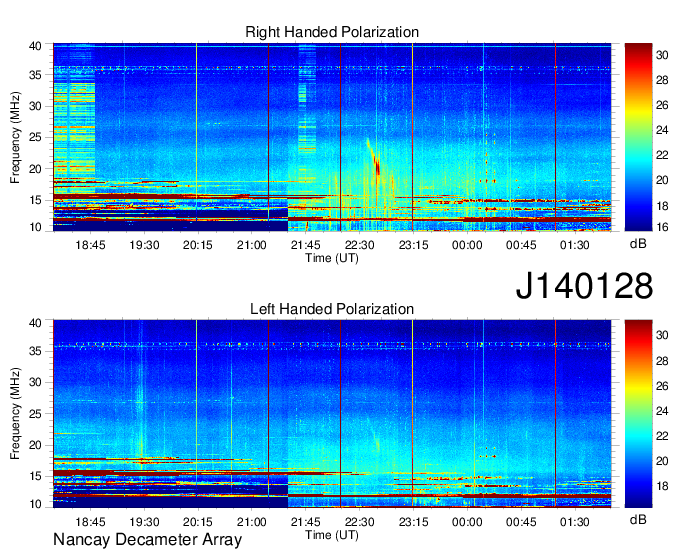Click the 30 dB tick on the top color bar
The image size is (680, 552).
(662, 55)
